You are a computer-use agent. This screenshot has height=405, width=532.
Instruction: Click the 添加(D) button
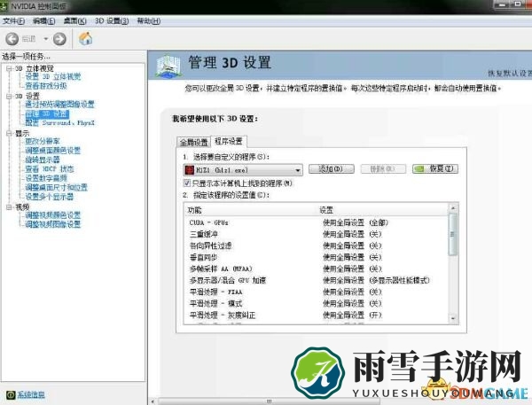pyautogui.click(x=332, y=168)
